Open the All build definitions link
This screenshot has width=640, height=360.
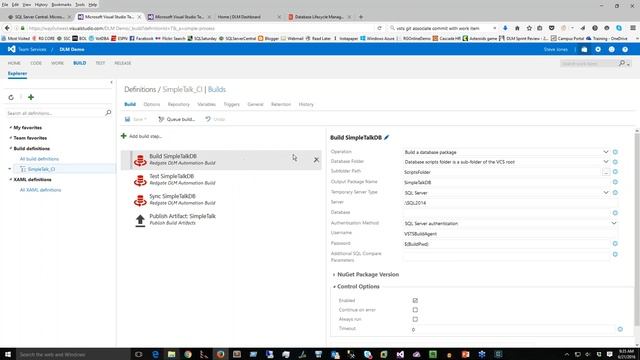[39, 159]
